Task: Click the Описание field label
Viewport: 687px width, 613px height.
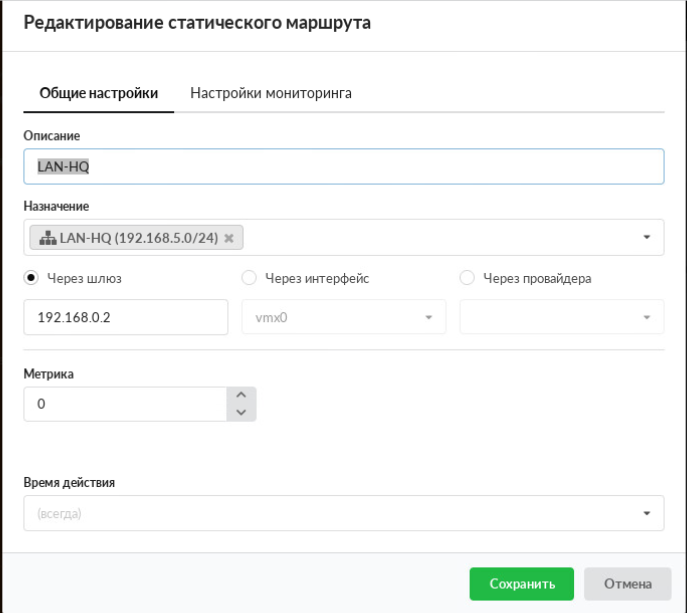Action: tap(52, 136)
